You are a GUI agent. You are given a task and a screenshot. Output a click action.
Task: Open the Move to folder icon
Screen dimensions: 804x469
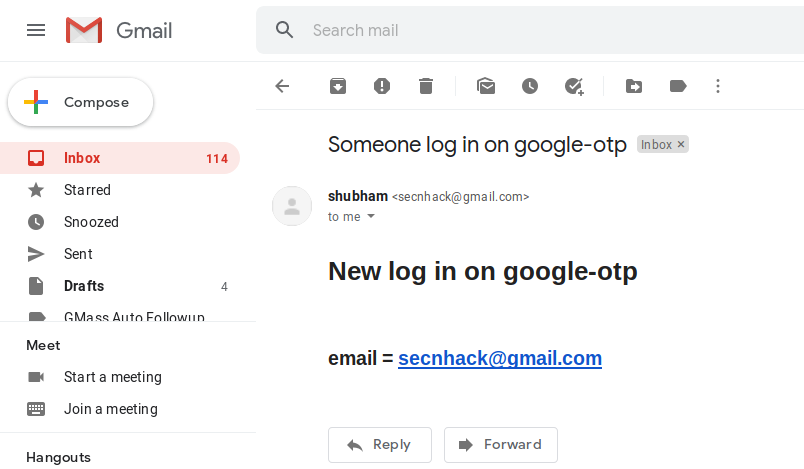tap(634, 86)
